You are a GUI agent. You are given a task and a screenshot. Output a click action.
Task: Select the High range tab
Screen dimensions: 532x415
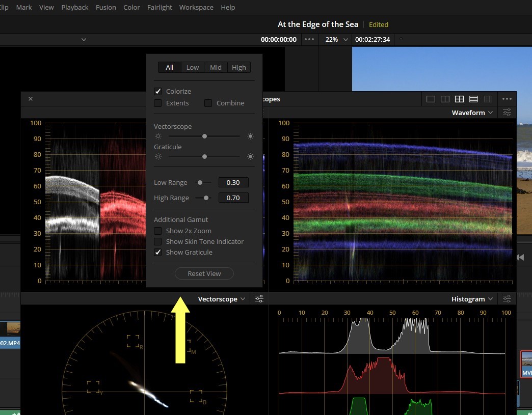(239, 67)
